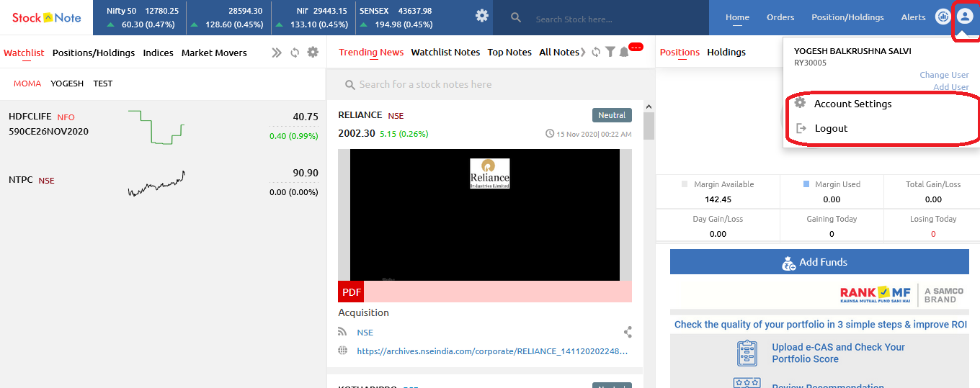Viewport: 980px width, 388px height.
Task: Open the Alerts menu
Action: coord(913,17)
